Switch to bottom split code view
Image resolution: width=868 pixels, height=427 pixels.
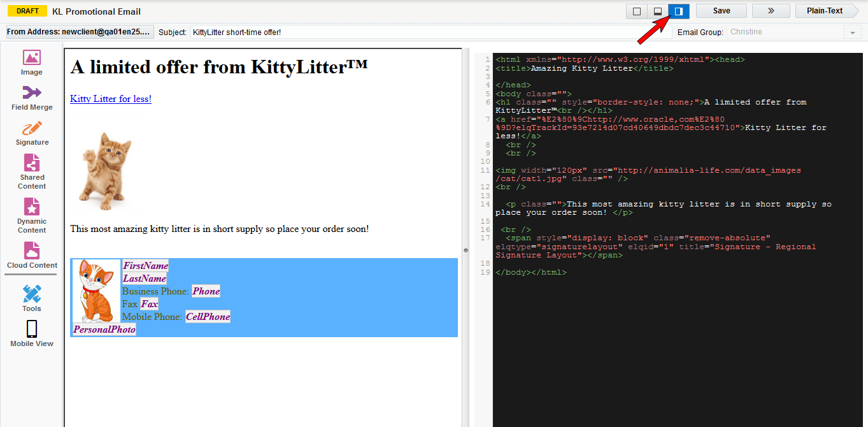click(x=658, y=11)
